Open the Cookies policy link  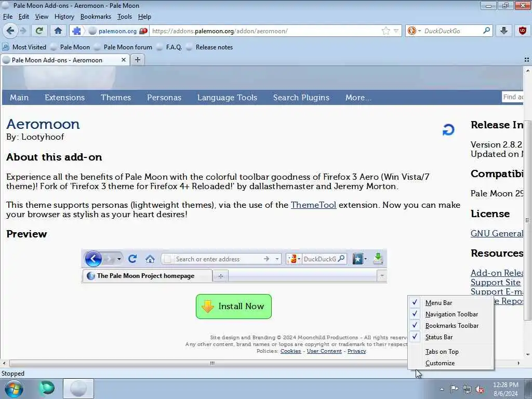point(290,351)
